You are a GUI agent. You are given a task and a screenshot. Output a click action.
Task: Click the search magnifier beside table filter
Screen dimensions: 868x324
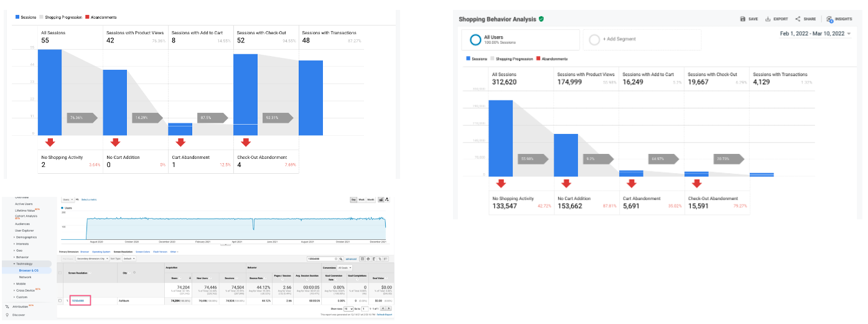pos(341,258)
